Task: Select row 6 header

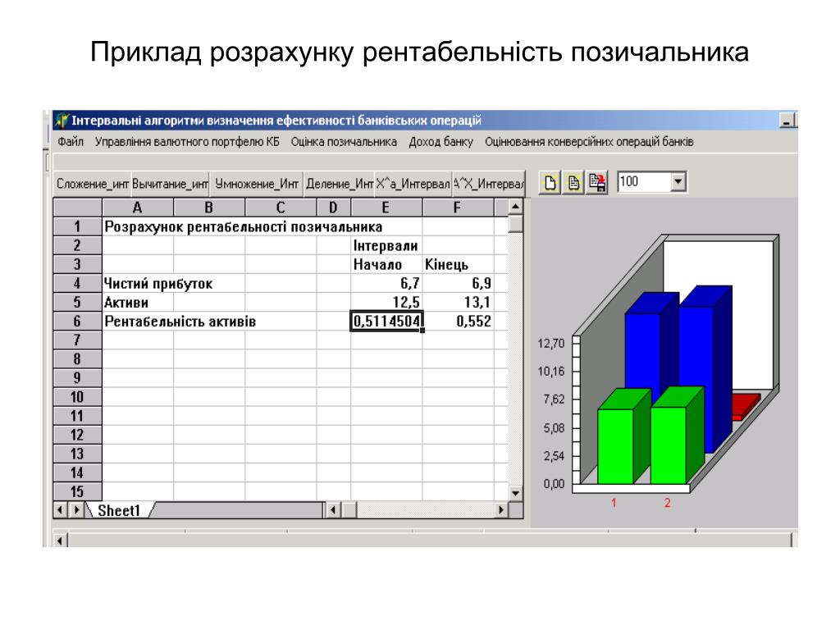Action: pyautogui.click(x=78, y=322)
